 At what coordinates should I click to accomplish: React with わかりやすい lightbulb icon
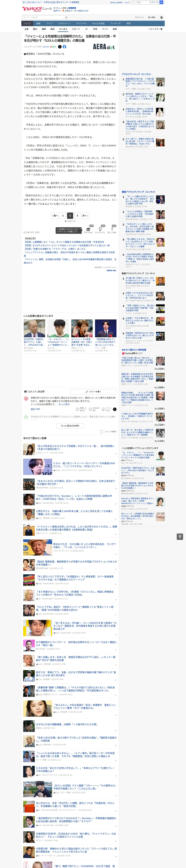pos(100,229)
